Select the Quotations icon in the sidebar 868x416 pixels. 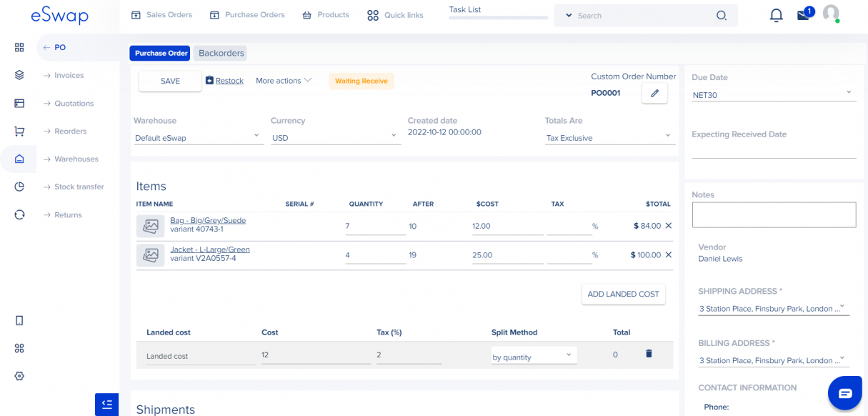pos(19,103)
